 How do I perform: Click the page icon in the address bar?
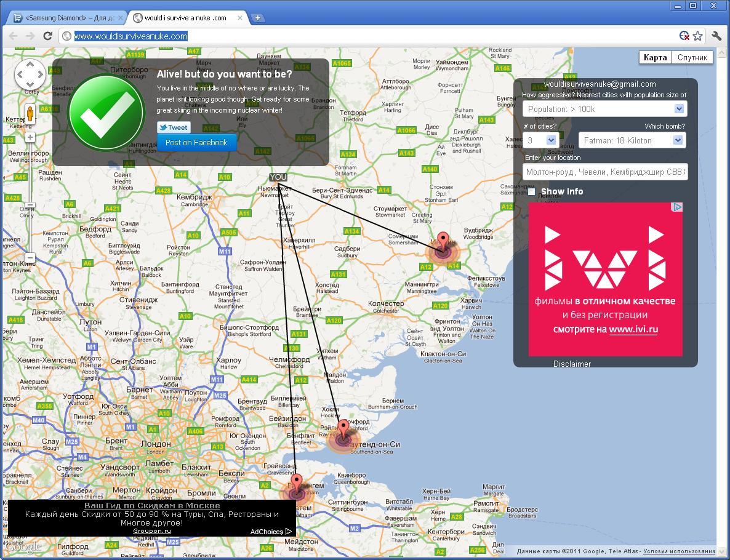coord(66,36)
